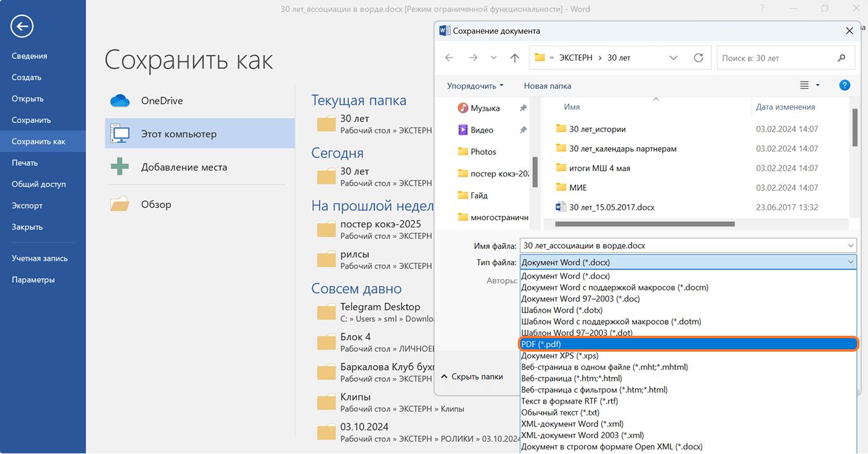868x454 pixels.
Task: Choose 'Текст в формате RTF (*.rtf)' type
Action: pyautogui.click(x=688, y=401)
